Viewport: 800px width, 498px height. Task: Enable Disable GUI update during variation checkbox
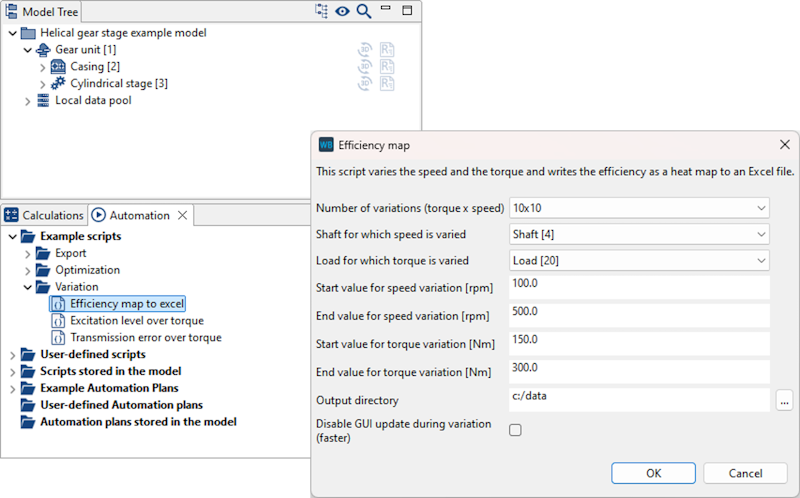click(x=516, y=430)
